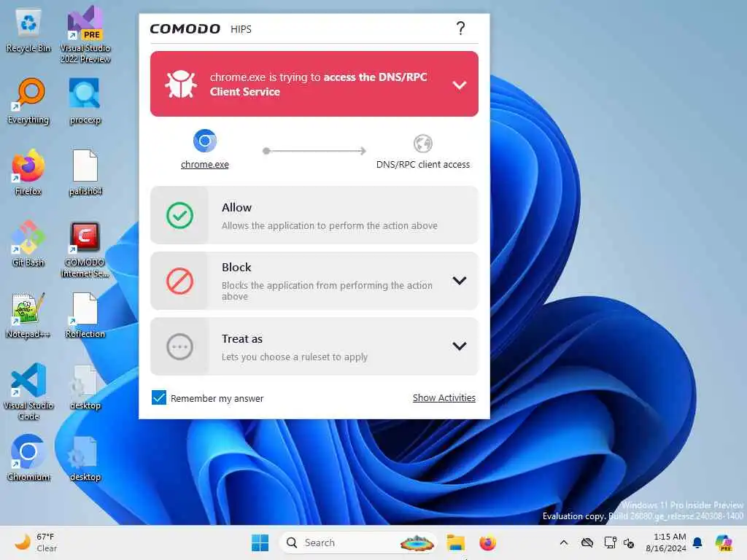Expand the Treat as ruleset dropdown
The image size is (747, 560).
coord(460,346)
